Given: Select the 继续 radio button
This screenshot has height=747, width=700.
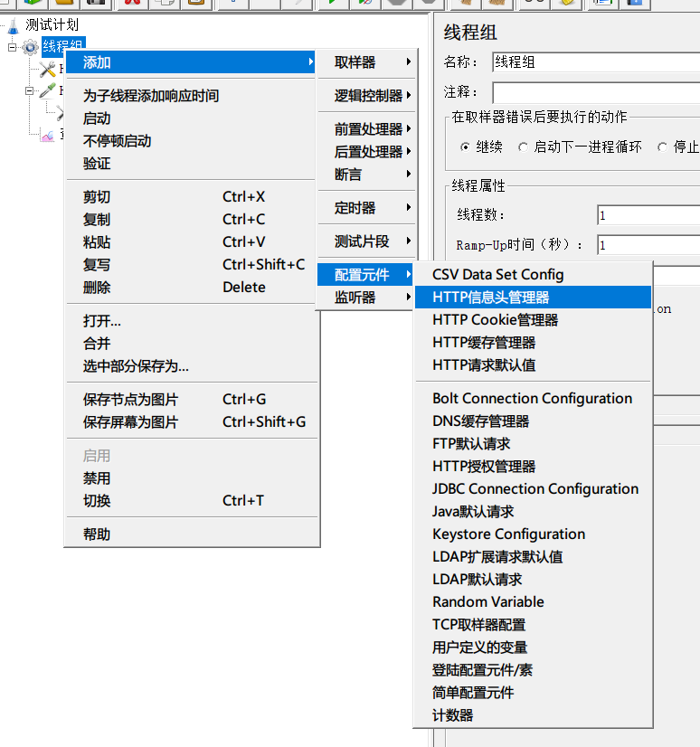Looking at the screenshot, I should tap(465, 147).
